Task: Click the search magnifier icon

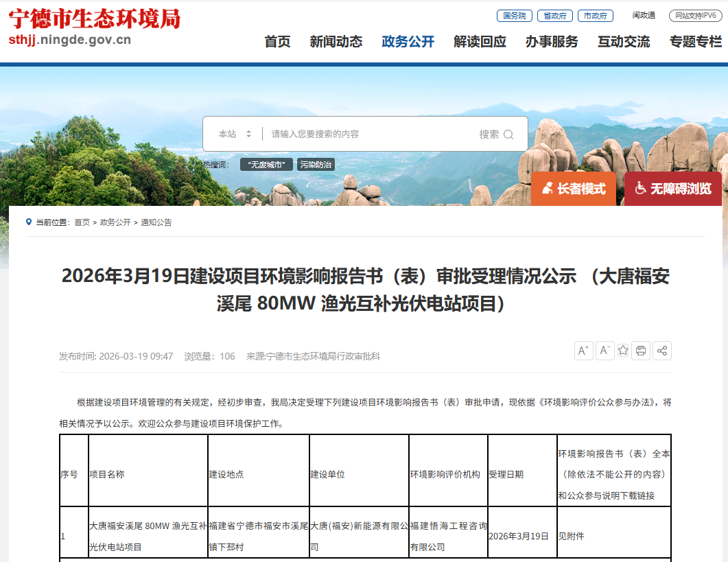Action: tap(508, 134)
